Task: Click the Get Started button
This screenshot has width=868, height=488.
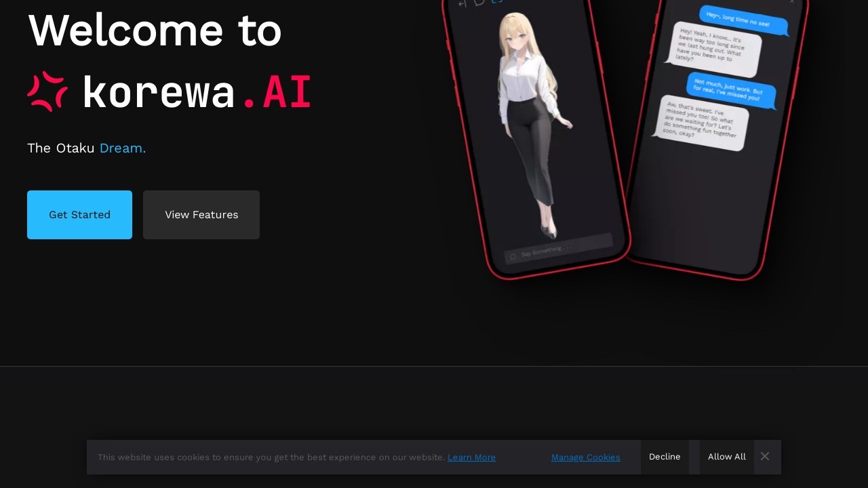Action: tap(79, 215)
